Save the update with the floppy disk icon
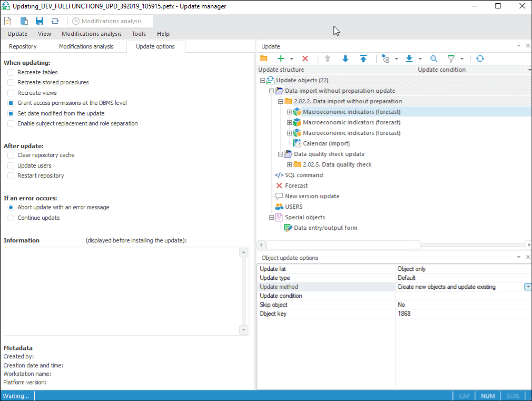Image resolution: width=532 pixels, height=401 pixels. pyautogui.click(x=40, y=21)
